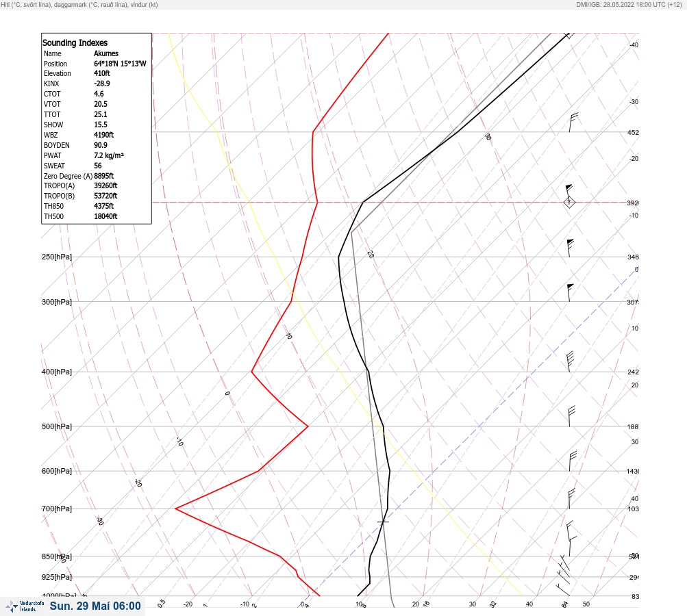Click the 925[hPa] pressure label
The width and height of the screenshot is (687, 616).
(57, 577)
